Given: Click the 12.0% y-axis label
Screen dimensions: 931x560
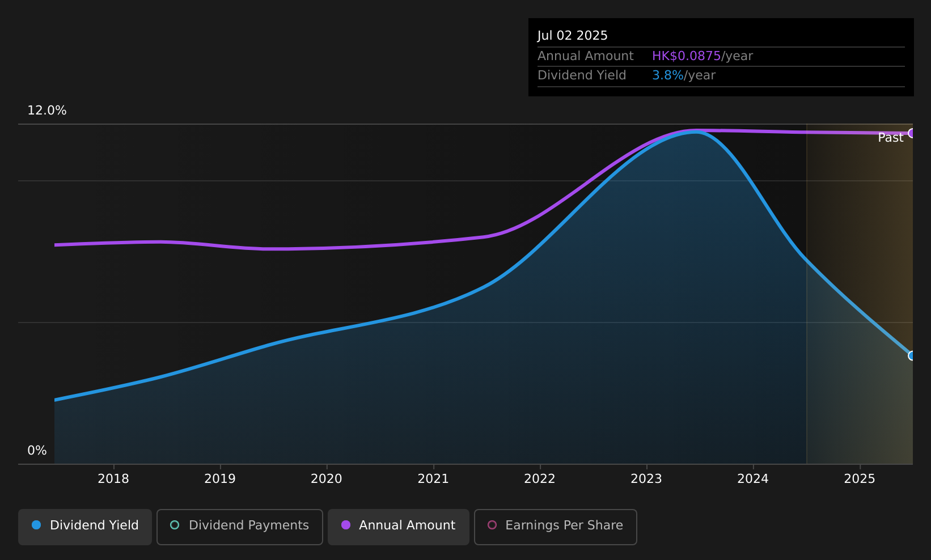Looking at the screenshot, I should (x=47, y=111).
